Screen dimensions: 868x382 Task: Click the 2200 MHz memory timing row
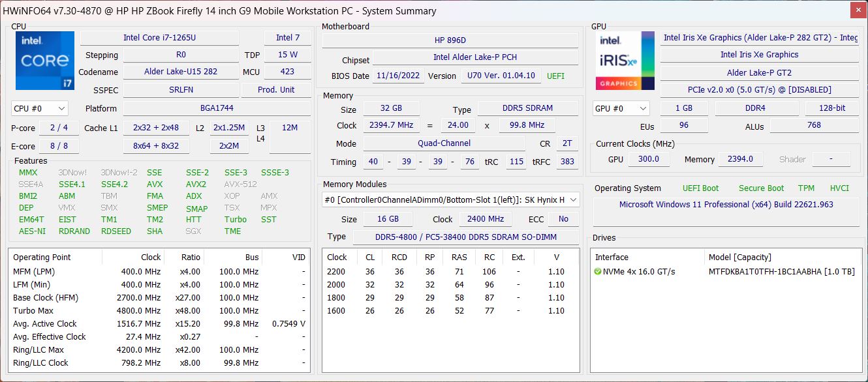coord(450,271)
